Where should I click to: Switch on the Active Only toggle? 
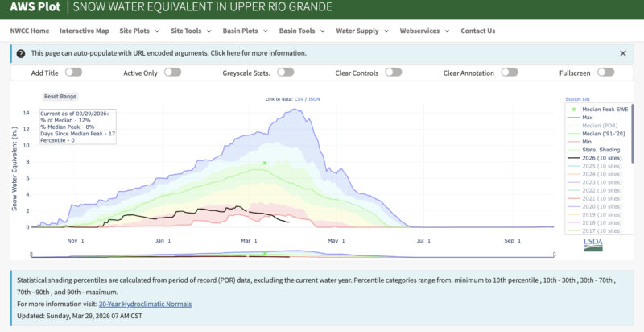click(172, 72)
